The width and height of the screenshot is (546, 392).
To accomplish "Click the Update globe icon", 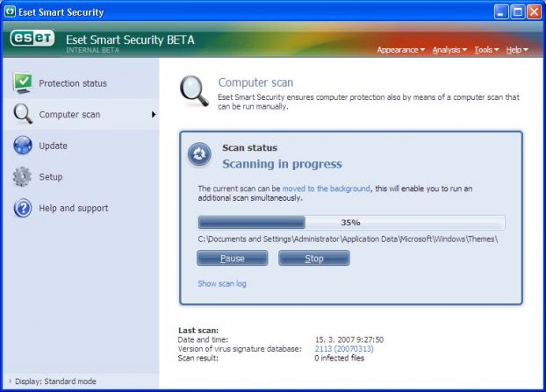I will (x=23, y=146).
